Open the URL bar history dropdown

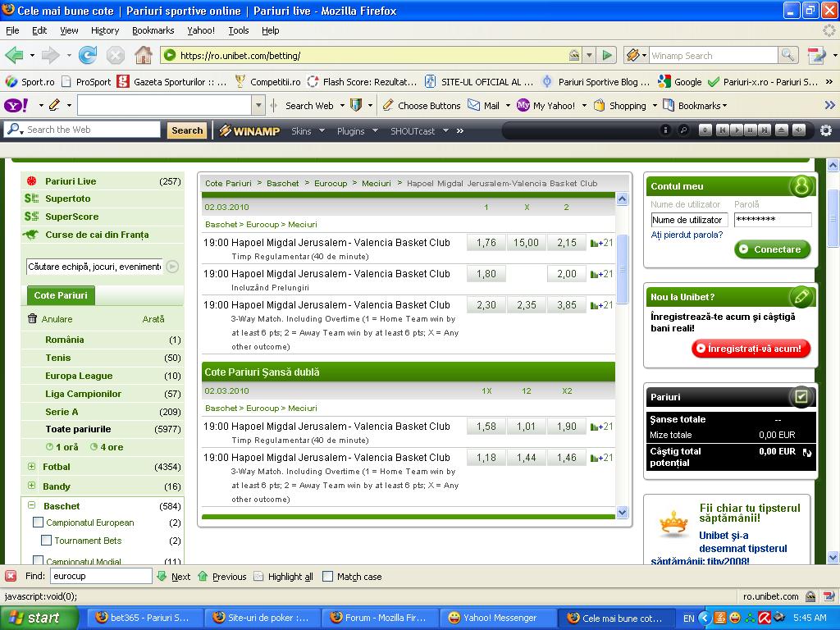click(x=589, y=55)
